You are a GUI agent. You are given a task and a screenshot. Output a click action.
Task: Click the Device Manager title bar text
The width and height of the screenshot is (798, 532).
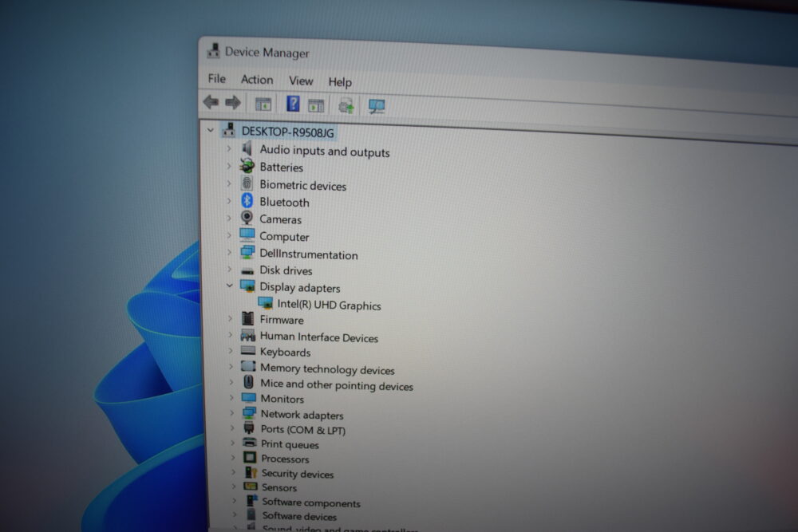click(267, 53)
